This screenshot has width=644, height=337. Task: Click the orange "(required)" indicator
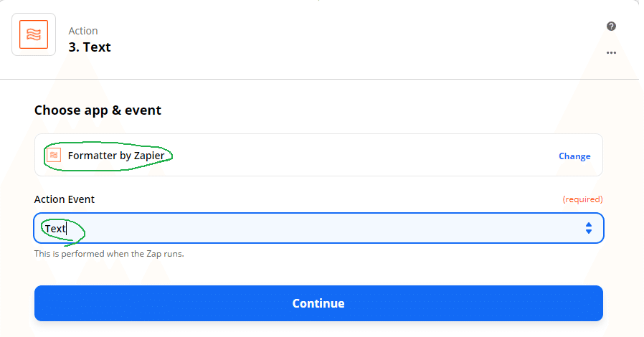click(x=582, y=199)
